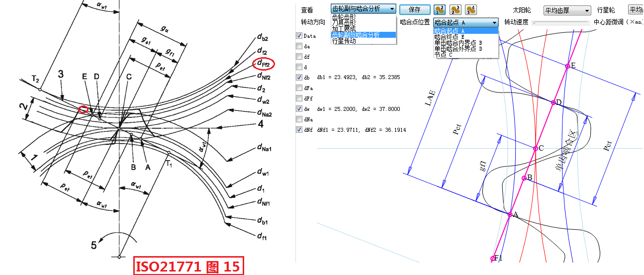Click mesh start point A marker
This screenshot has width=644, height=275.
tap(509, 214)
